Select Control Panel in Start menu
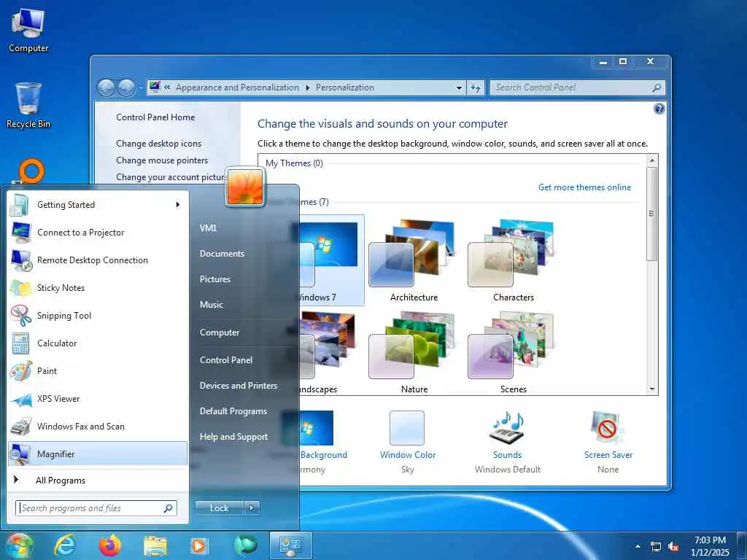Screen dimensions: 747x560 coord(226,360)
